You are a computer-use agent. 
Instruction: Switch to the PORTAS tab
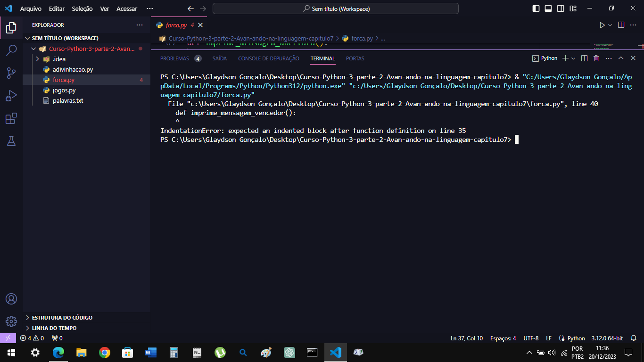tap(355, 58)
